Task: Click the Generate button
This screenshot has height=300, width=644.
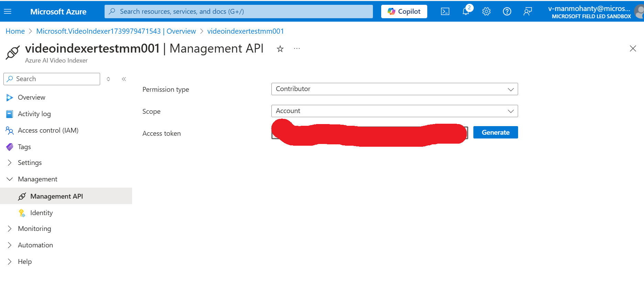Action: (495, 132)
